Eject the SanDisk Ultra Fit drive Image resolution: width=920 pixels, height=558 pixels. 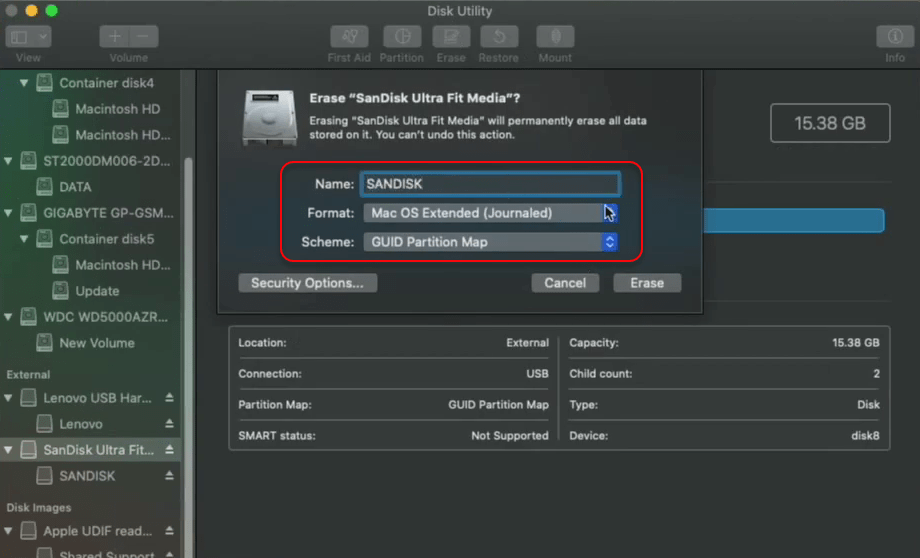coord(169,450)
